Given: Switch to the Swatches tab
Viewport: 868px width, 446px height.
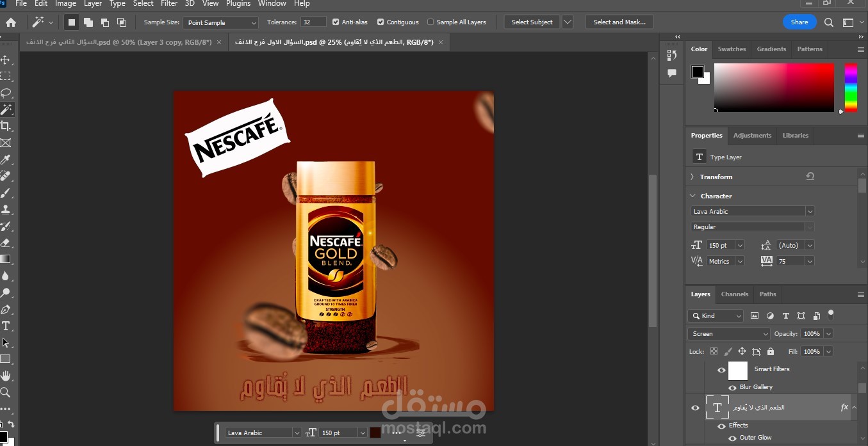Looking at the screenshot, I should pyautogui.click(x=732, y=49).
